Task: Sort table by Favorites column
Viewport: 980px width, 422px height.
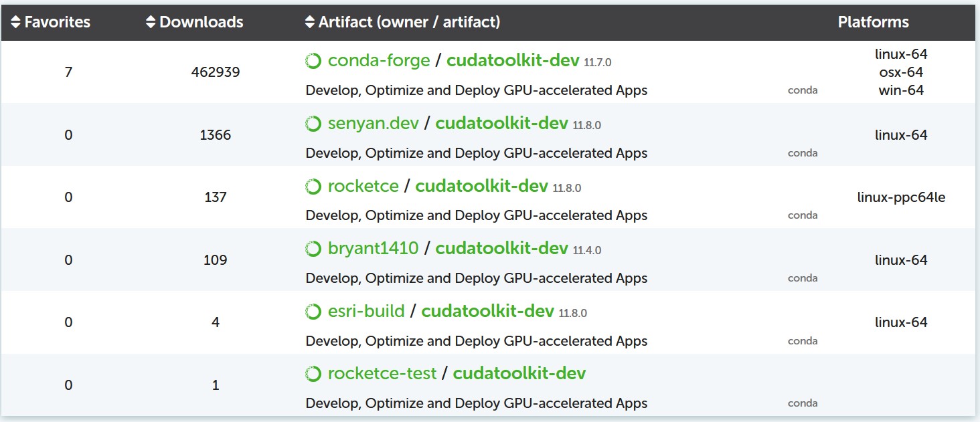Action: click(51, 22)
